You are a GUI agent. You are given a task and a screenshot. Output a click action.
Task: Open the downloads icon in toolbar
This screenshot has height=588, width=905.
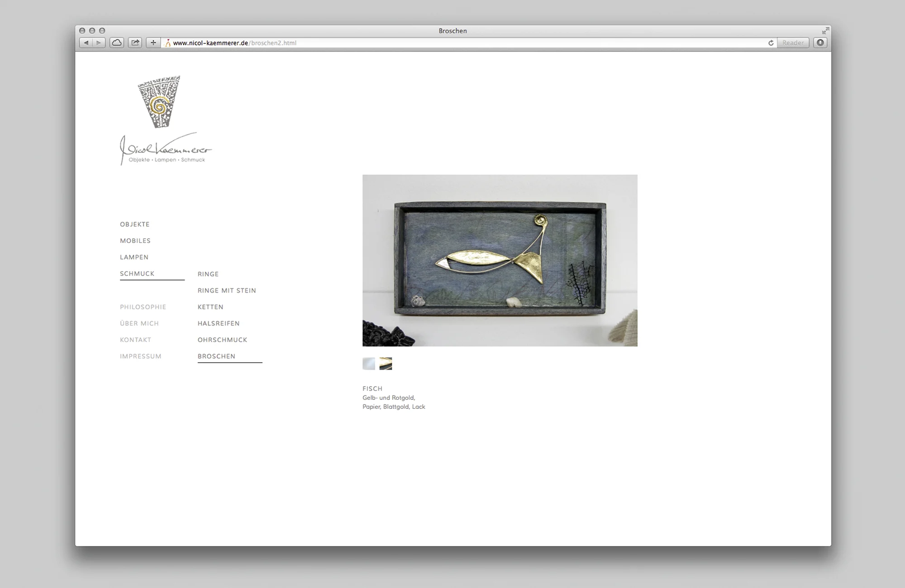(820, 43)
